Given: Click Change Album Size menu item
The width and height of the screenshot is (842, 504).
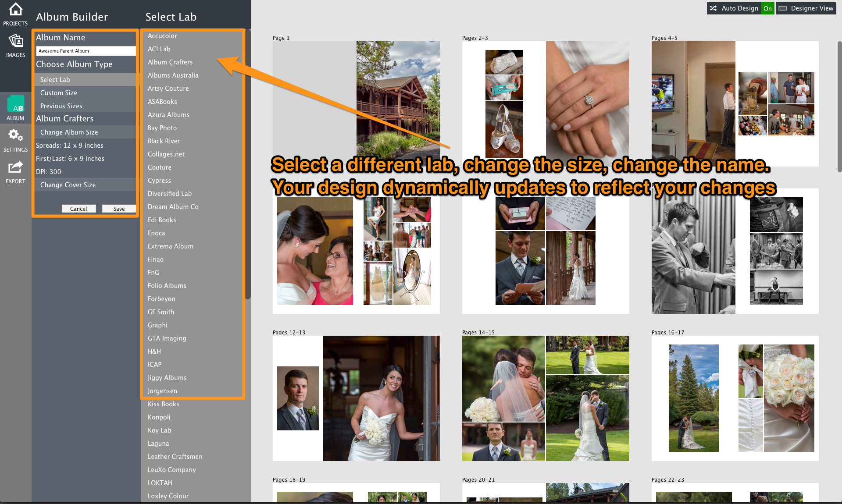Looking at the screenshot, I should coord(69,132).
